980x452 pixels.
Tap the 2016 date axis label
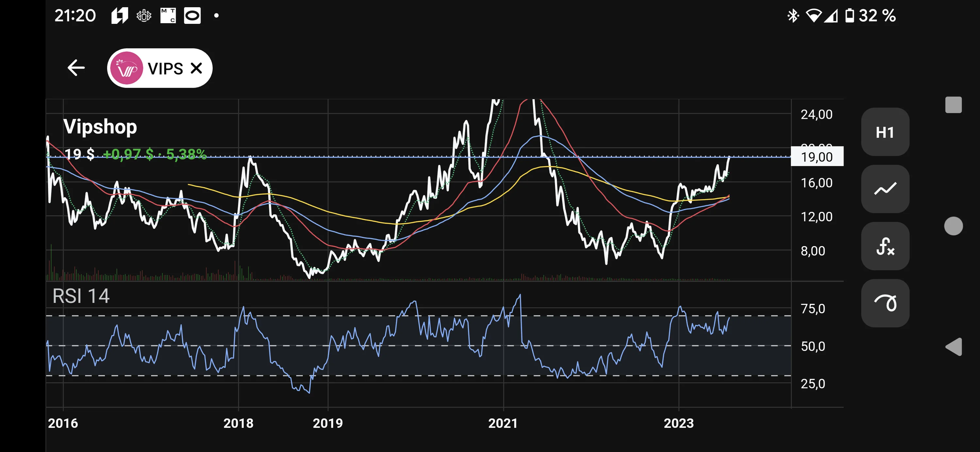[x=63, y=423]
